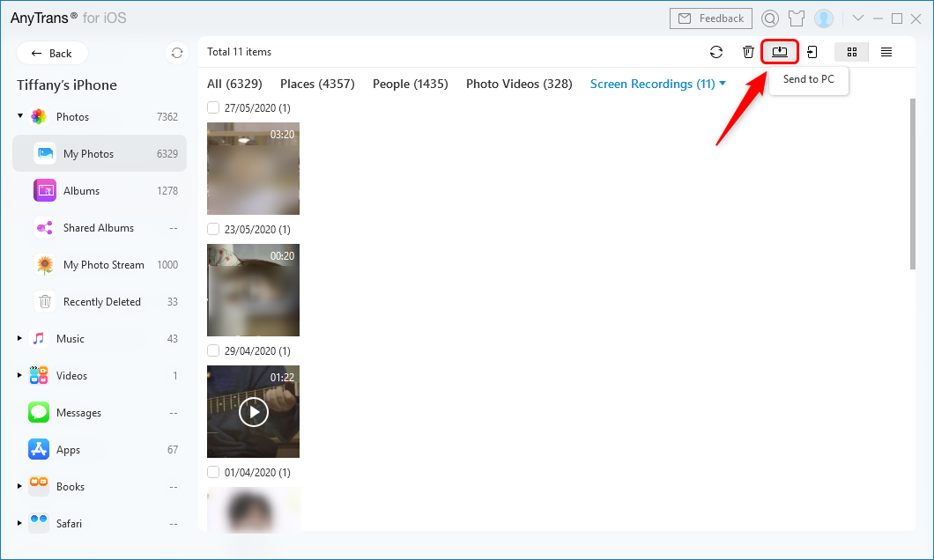The image size is (934, 560).
Task: Check the 27/05/2020 group checkbox
Action: click(213, 107)
